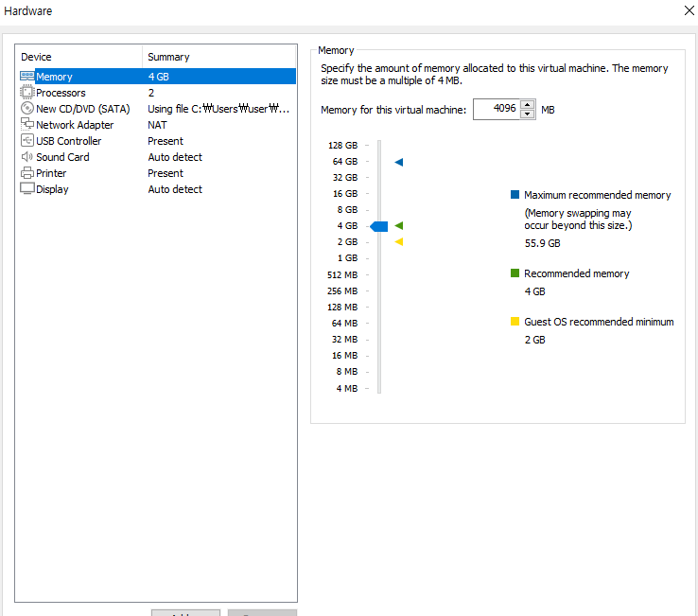Click the Summary column header
This screenshot has width=698, height=616.
coord(219,57)
